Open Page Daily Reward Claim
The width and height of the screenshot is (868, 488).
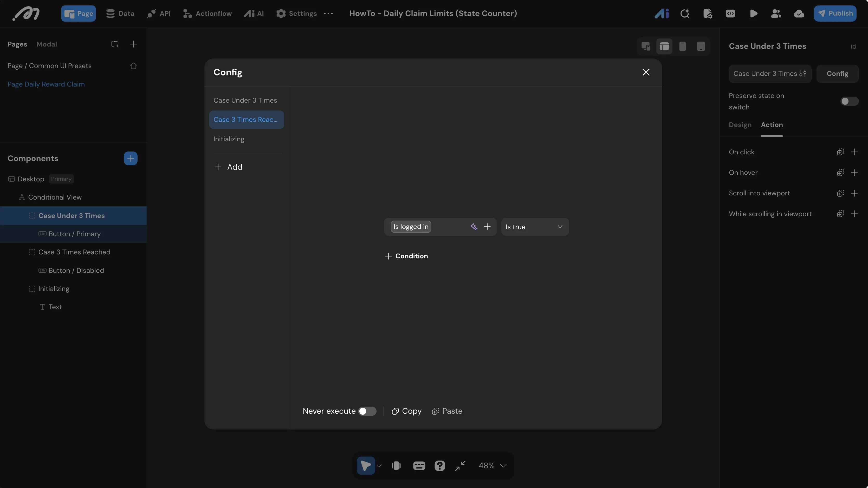[x=46, y=84]
